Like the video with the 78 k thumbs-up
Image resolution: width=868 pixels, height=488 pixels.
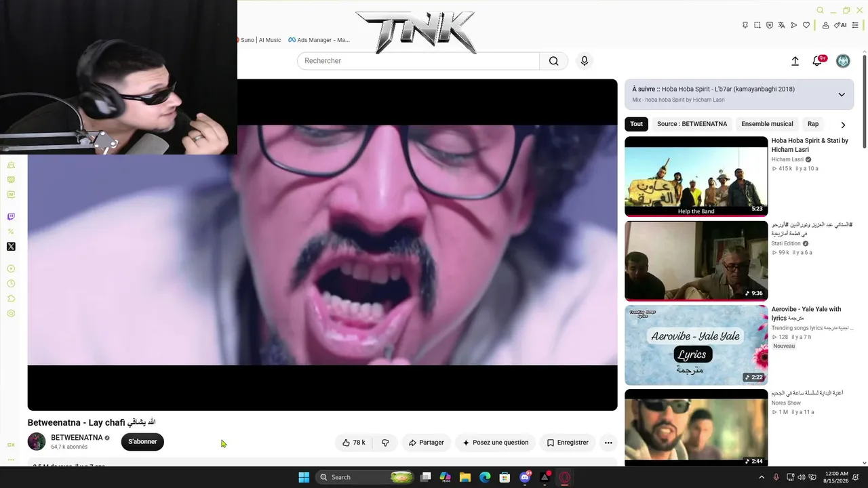tap(354, 443)
